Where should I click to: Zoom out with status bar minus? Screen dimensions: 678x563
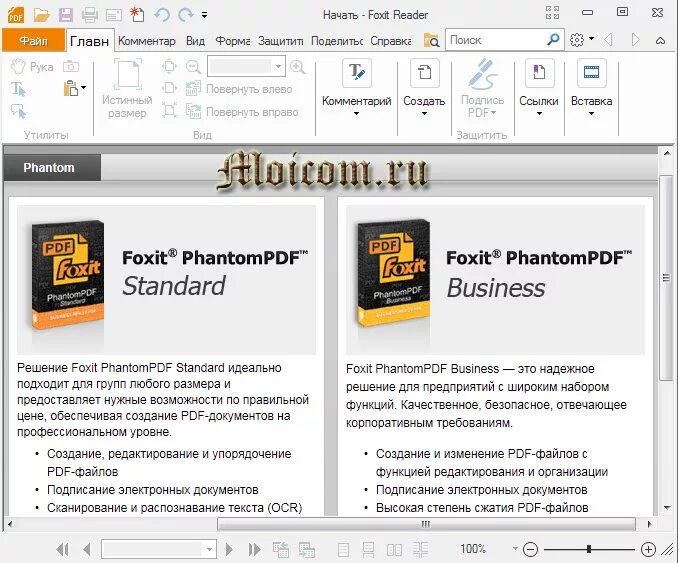point(530,550)
